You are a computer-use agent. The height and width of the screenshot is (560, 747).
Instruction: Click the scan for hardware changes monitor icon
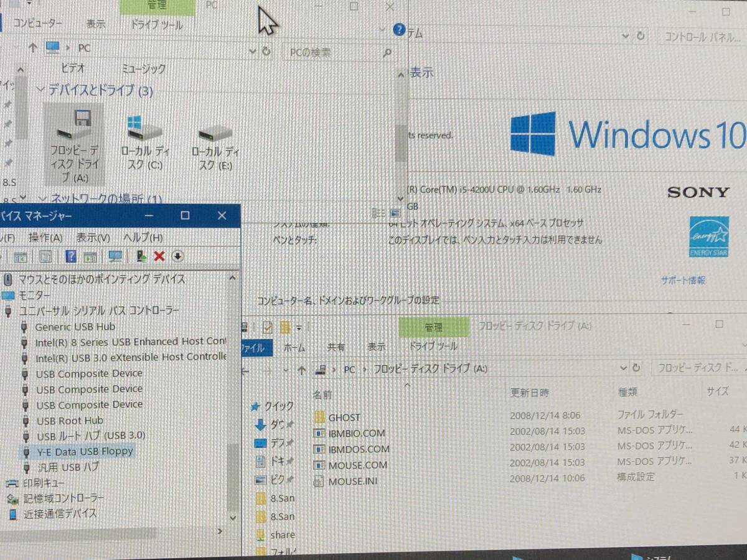tap(115, 256)
